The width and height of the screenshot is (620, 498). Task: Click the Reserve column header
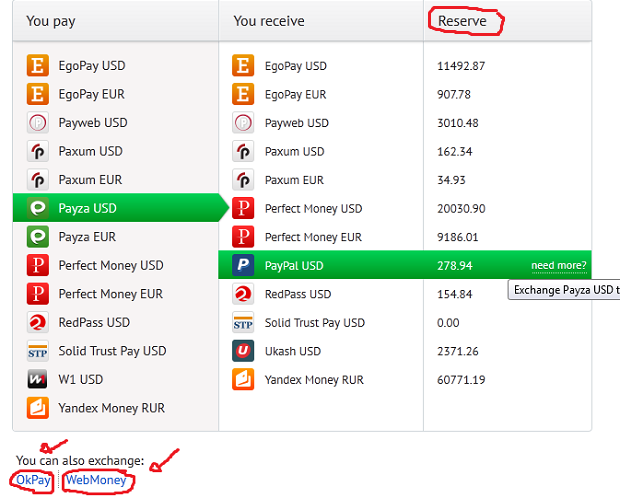tap(462, 21)
